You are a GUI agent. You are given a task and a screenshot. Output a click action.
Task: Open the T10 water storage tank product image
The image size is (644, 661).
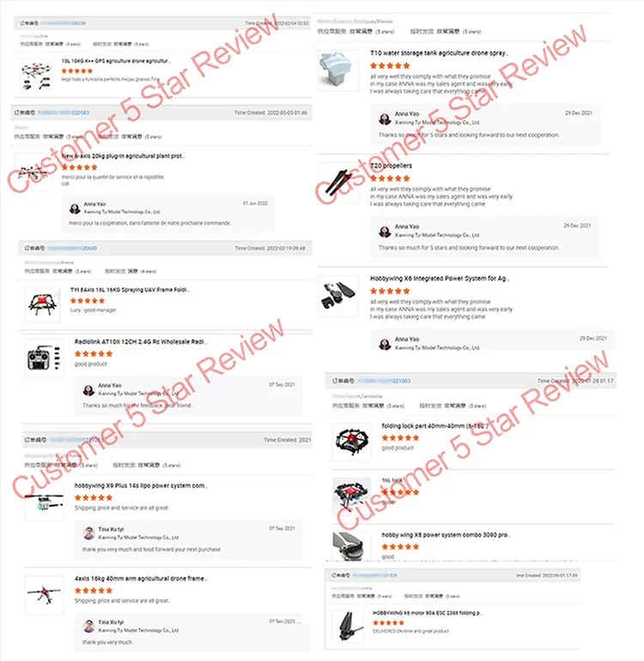337,70
